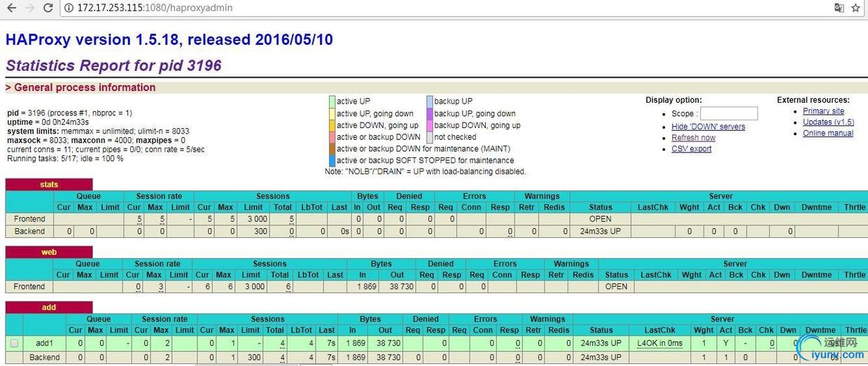The image size is (868, 366).
Task: Click the Session rate header in stats table
Action: pos(159,196)
